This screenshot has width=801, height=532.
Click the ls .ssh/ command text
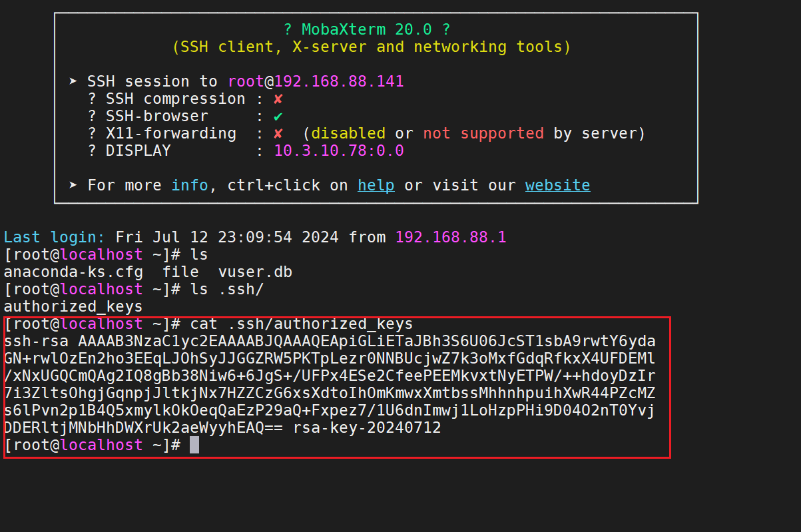(x=227, y=290)
